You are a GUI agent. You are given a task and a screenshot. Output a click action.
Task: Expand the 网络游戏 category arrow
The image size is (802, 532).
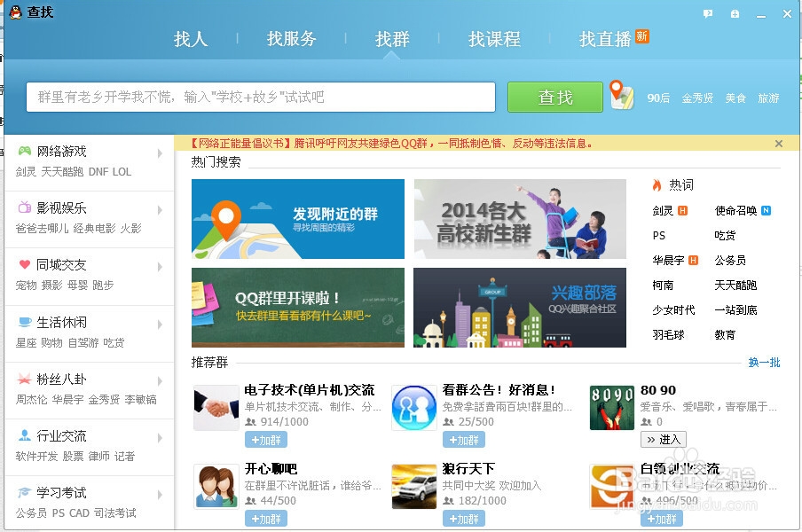[160, 153]
